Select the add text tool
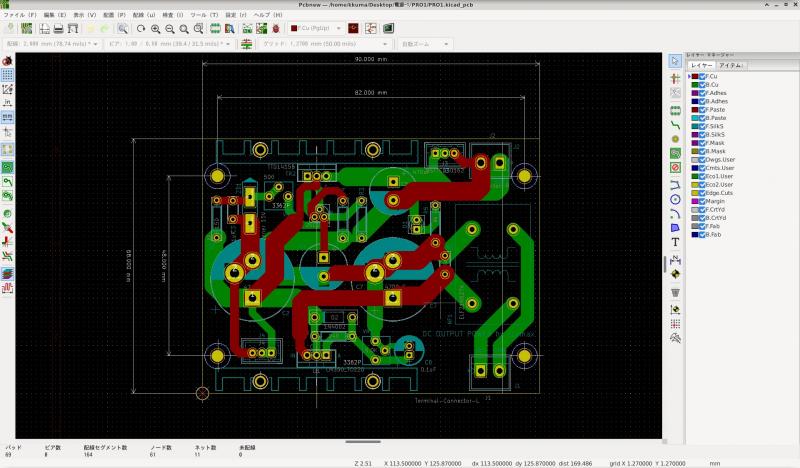Image resolution: width=800 pixels, height=468 pixels. (x=675, y=242)
